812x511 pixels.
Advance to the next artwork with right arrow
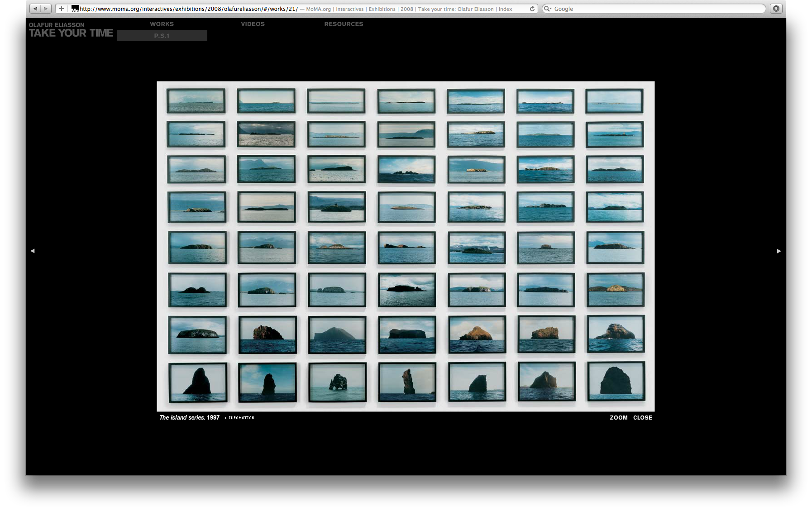coord(779,251)
